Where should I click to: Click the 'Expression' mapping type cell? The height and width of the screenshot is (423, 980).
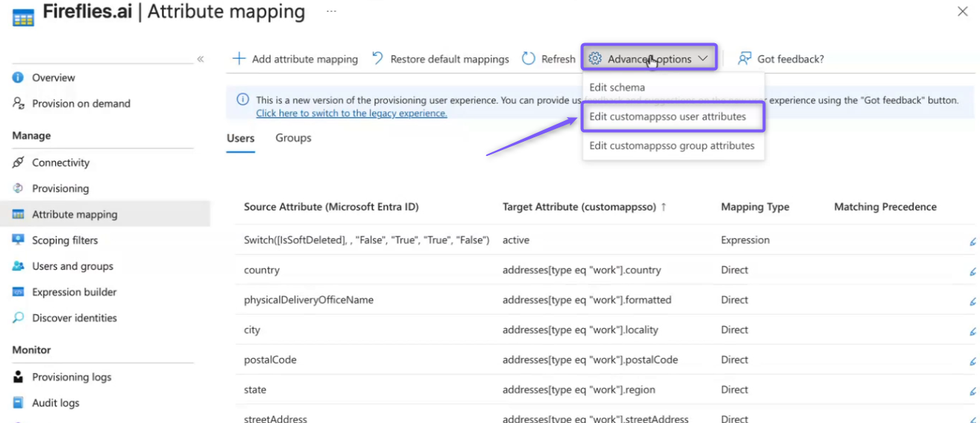pos(745,240)
